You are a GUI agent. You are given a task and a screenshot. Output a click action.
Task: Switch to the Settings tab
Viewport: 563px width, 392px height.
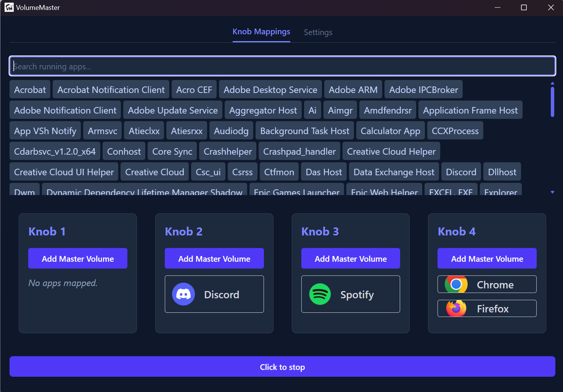pos(318,32)
